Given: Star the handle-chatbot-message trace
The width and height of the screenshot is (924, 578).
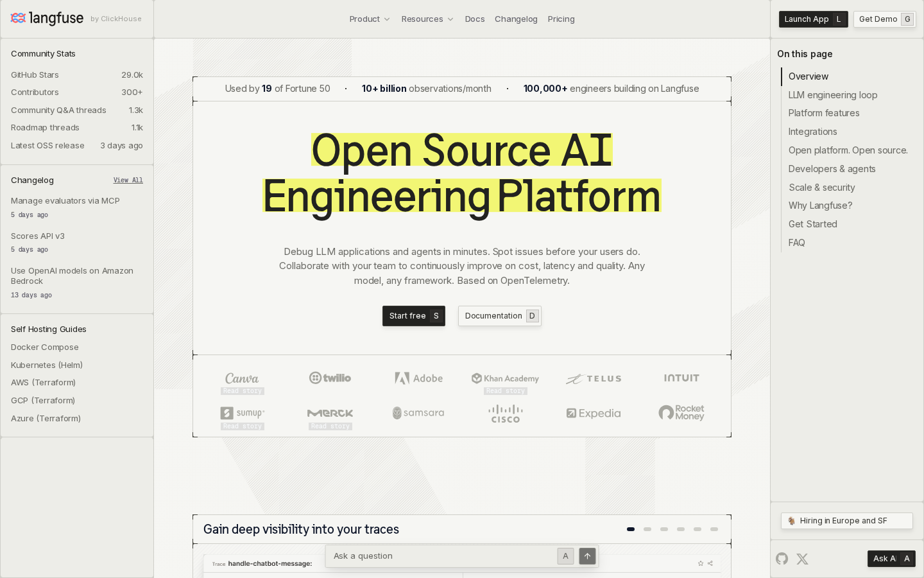Looking at the screenshot, I should point(701,563).
